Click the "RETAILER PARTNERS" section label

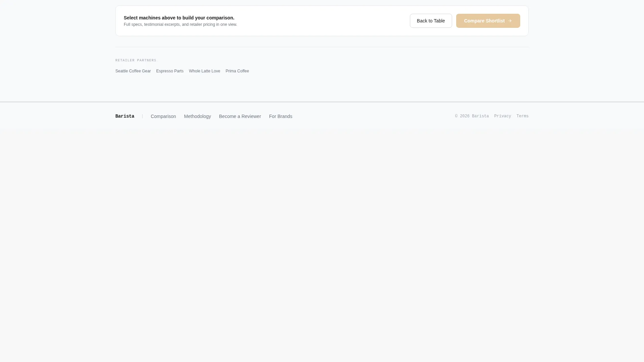(x=136, y=60)
